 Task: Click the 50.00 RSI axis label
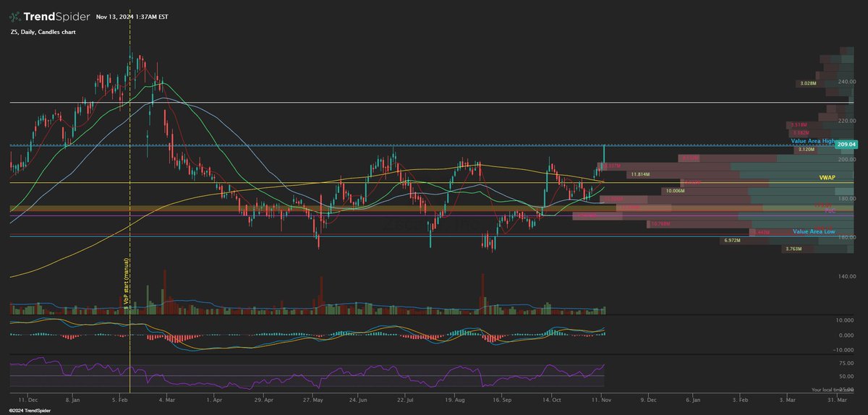[x=848, y=377]
